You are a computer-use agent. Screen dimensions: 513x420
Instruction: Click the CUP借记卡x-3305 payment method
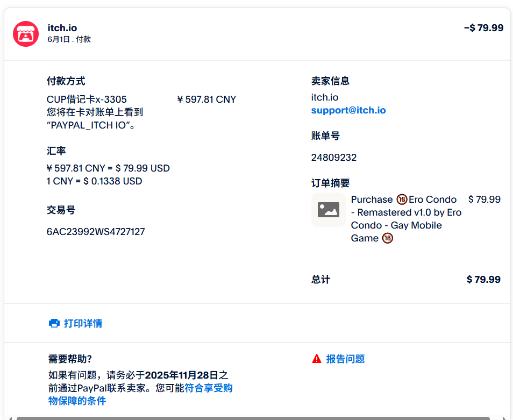tap(87, 99)
